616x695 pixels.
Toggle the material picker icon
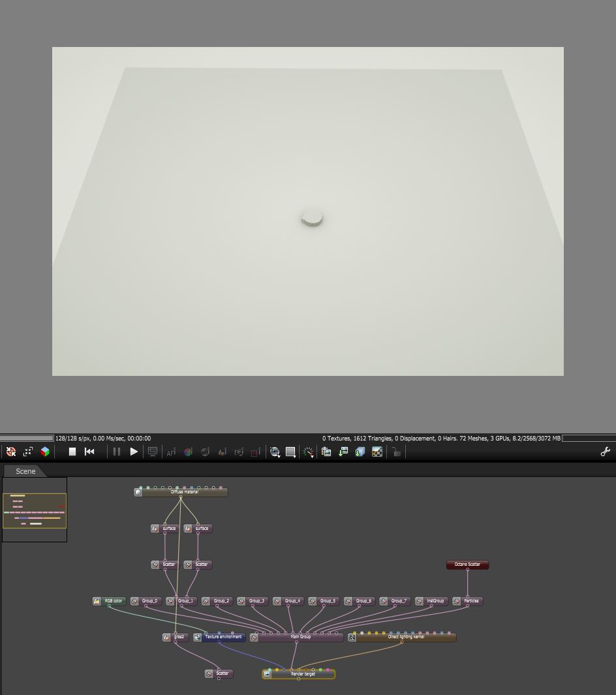coord(205,452)
